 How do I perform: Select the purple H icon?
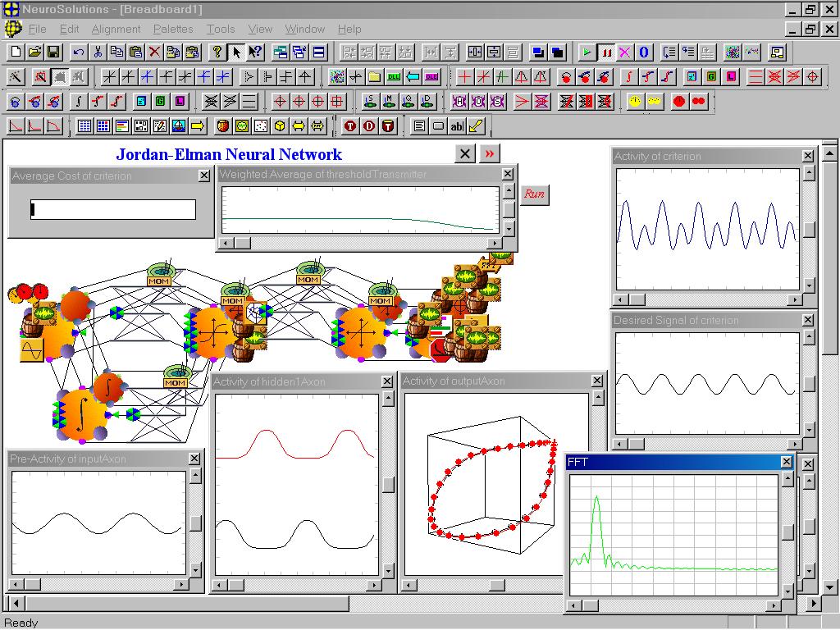click(459, 101)
